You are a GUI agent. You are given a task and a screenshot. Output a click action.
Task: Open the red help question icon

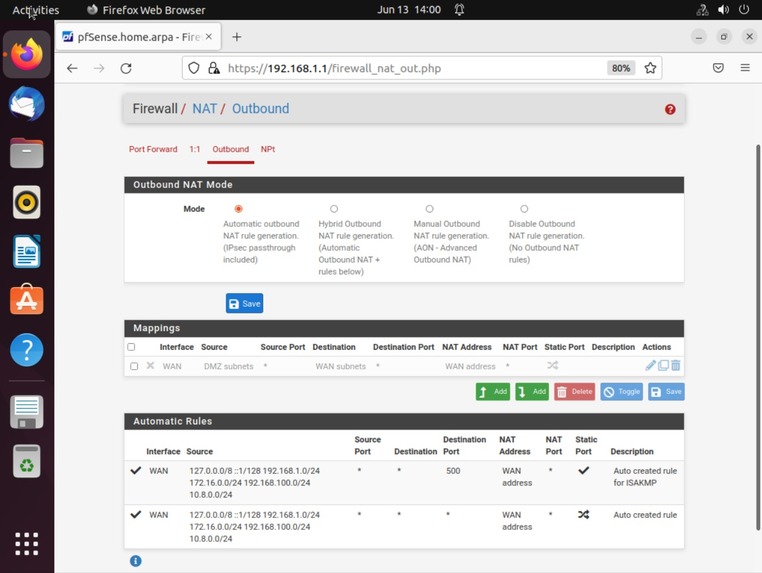click(x=670, y=109)
